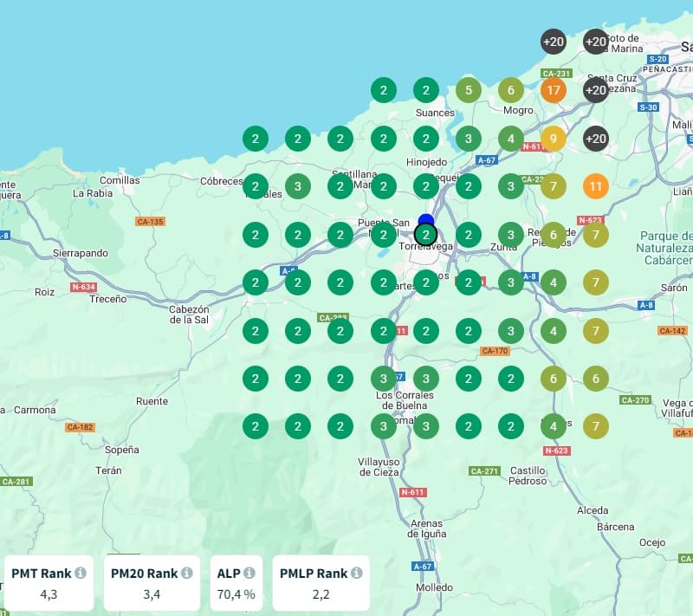Click the Arenas de Iguña label

[x=426, y=528]
